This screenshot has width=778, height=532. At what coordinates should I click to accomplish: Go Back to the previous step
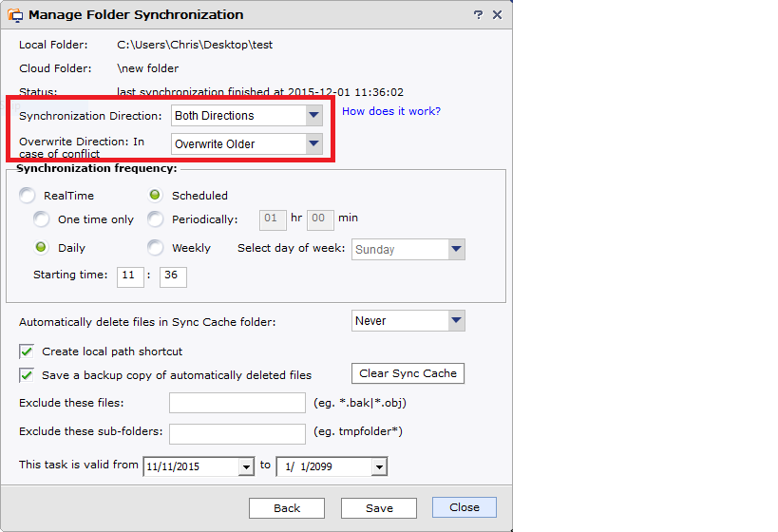[287, 508]
